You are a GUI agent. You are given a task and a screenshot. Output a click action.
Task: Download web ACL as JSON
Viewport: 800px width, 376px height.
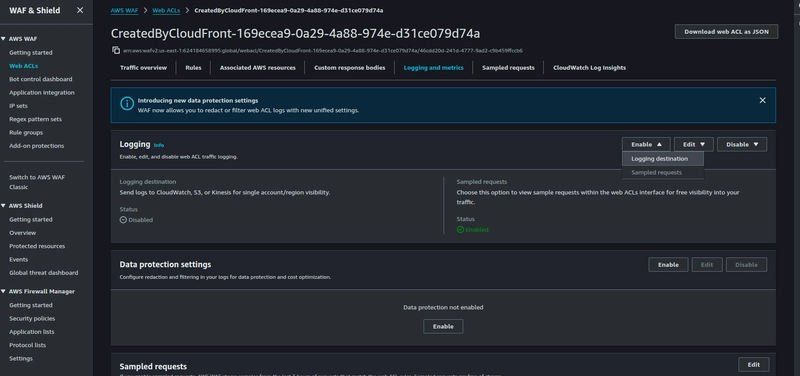pos(726,31)
